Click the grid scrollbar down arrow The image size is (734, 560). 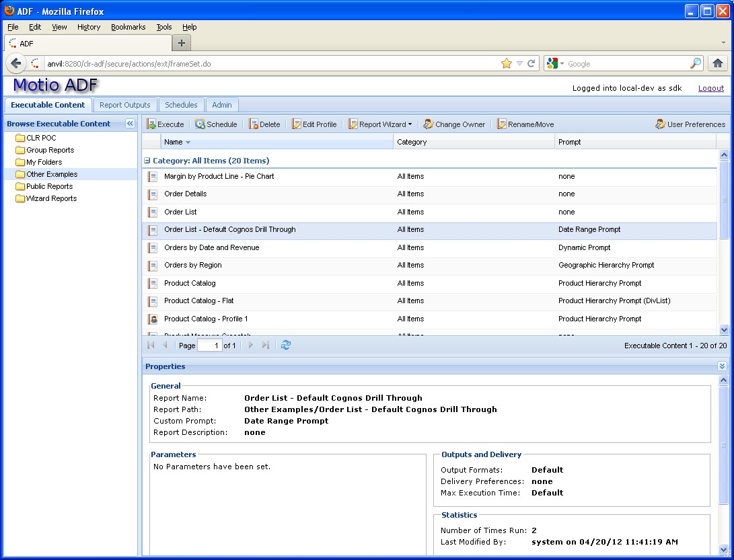click(724, 329)
